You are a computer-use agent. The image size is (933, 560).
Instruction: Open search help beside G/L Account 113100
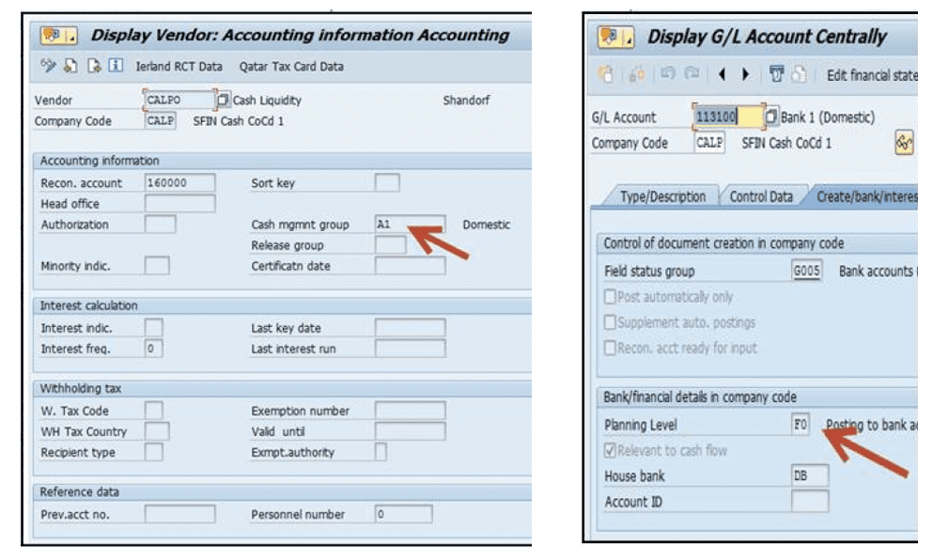[x=770, y=117]
